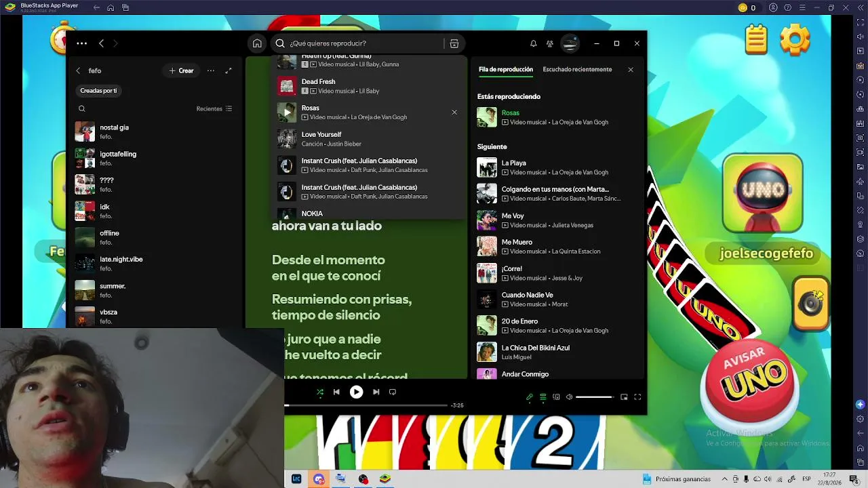Image resolution: width=868 pixels, height=488 pixels.
Task: Mute the Spotify volume
Action: click(x=570, y=397)
